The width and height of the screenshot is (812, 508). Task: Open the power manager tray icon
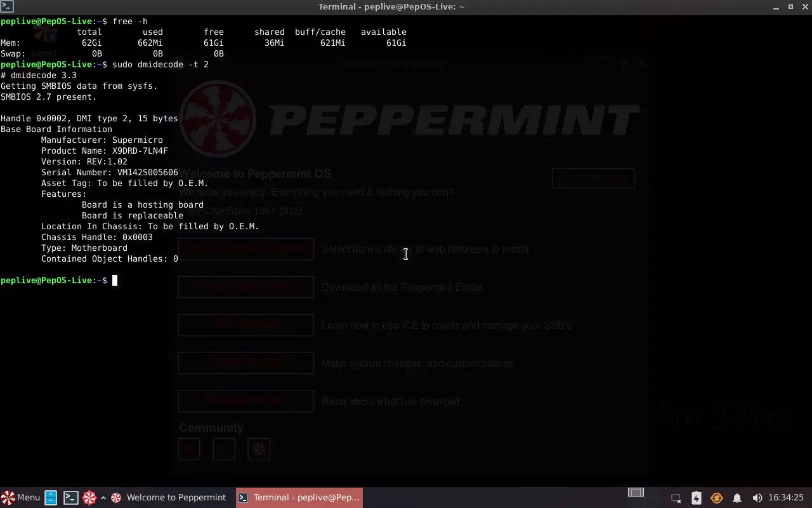[697, 498]
